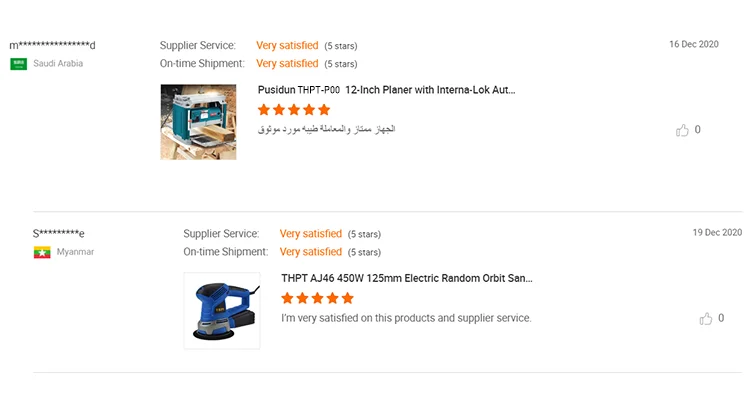Click star rating under Pusidun planer title

294,110
